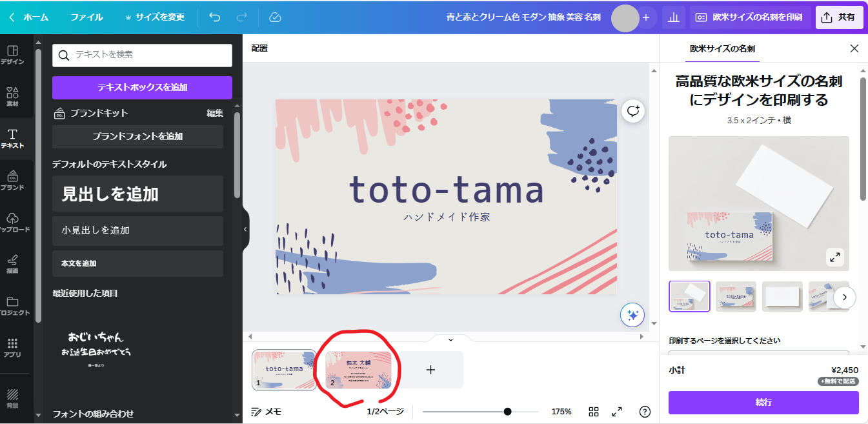Click the テキストボックスを追加 button

coord(142,87)
